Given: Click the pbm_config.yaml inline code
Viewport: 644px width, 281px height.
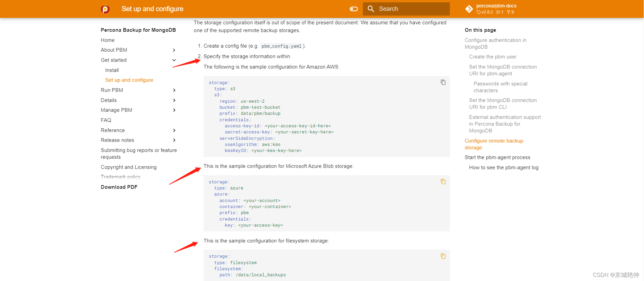Looking at the screenshot, I should 281,46.
